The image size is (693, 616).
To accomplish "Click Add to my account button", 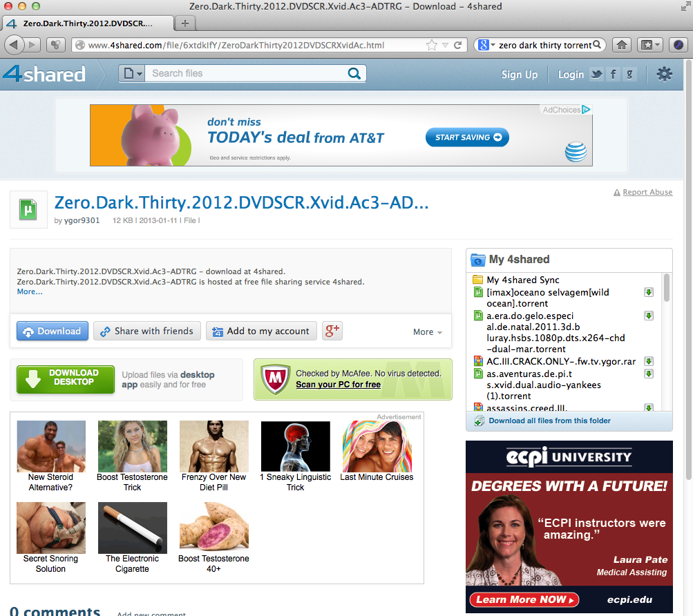I will [261, 331].
